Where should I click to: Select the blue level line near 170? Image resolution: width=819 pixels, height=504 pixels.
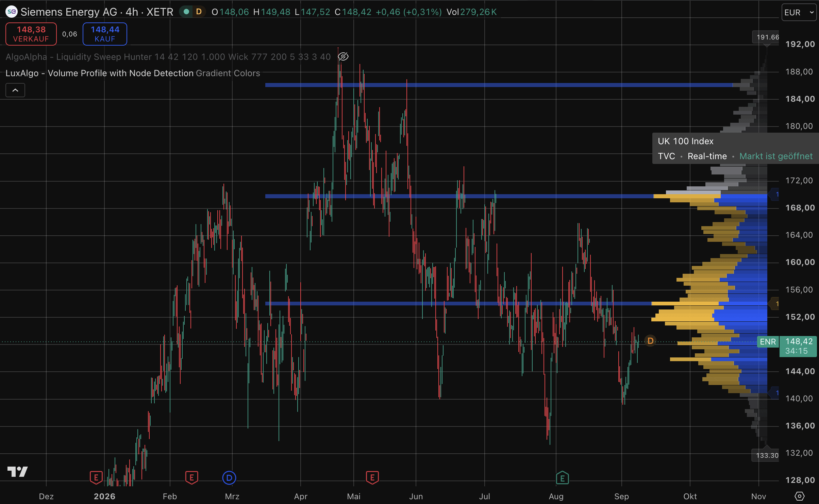[459, 196]
